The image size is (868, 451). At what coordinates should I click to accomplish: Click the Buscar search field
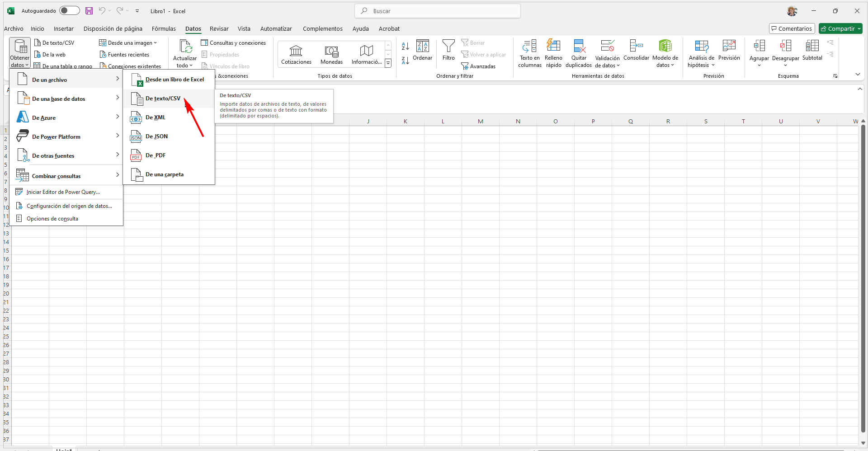click(x=438, y=11)
